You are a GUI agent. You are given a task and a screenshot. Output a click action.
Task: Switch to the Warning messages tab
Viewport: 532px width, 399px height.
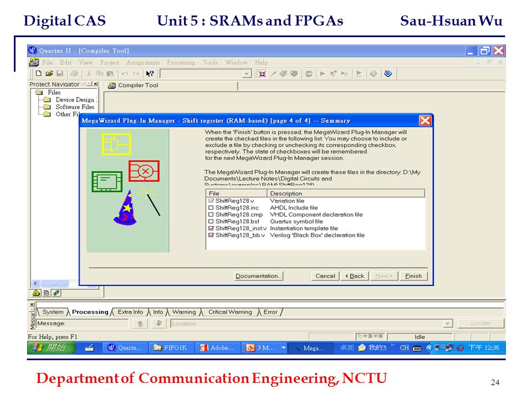click(x=184, y=312)
